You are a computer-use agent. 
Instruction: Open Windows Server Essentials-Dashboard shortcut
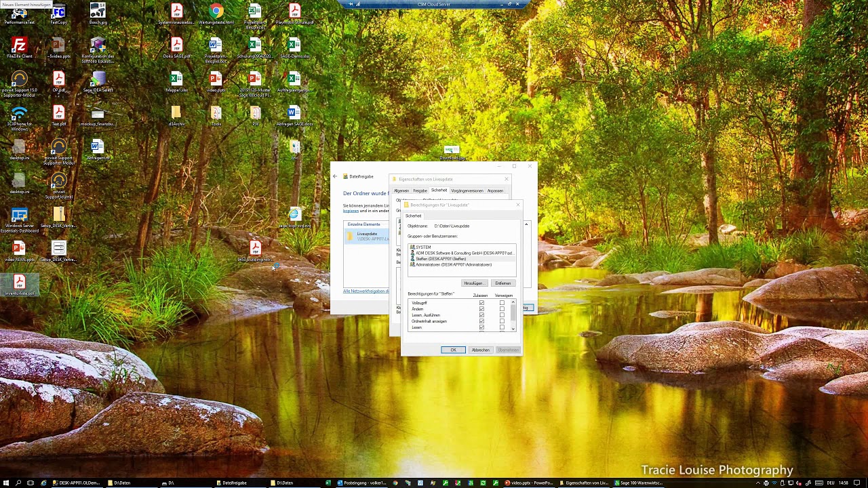point(20,220)
